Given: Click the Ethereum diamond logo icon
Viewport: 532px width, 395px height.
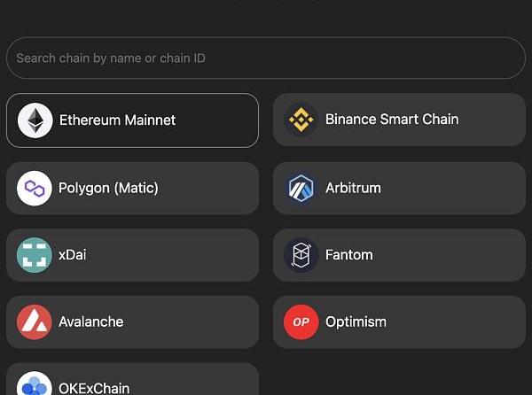Looking at the screenshot, I should pyautogui.click(x=35, y=120).
